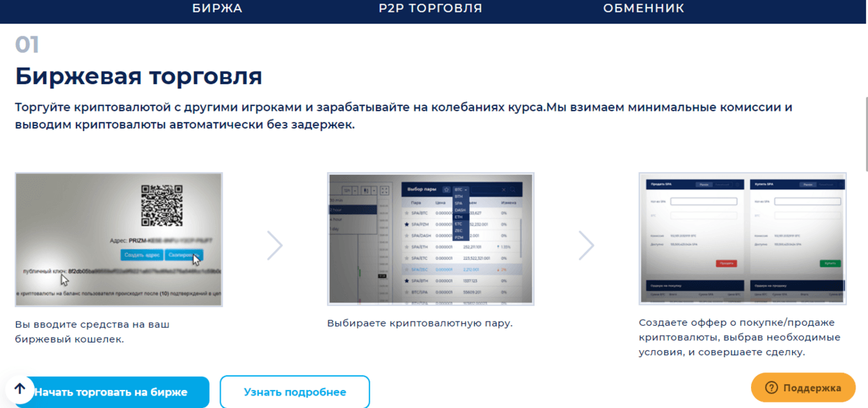Open the BTC currency dropdown in pair image
Image resolution: width=868 pixels, height=408 pixels.
[461, 189]
